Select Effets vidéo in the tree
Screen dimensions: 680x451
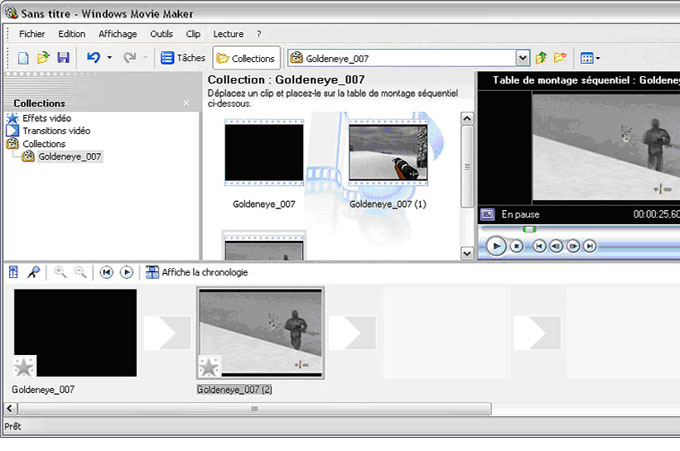pos(39,118)
